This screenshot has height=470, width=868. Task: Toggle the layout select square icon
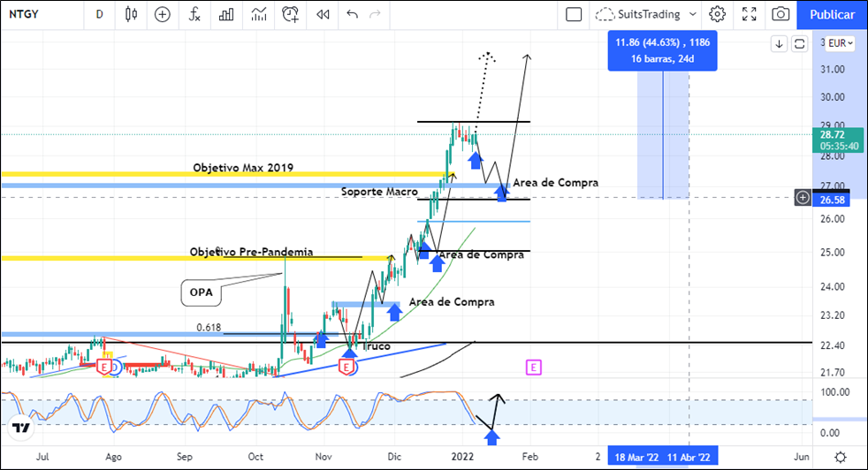click(574, 14)
